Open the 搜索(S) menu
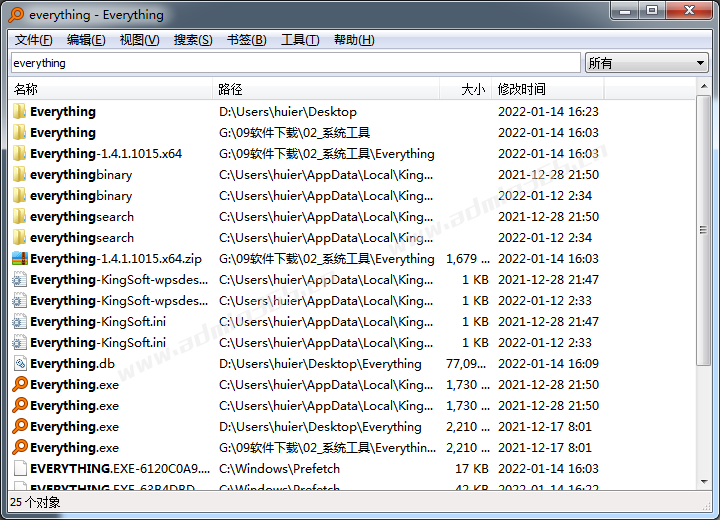The width and height of the screenshot is (720, 520). [193, 40]
